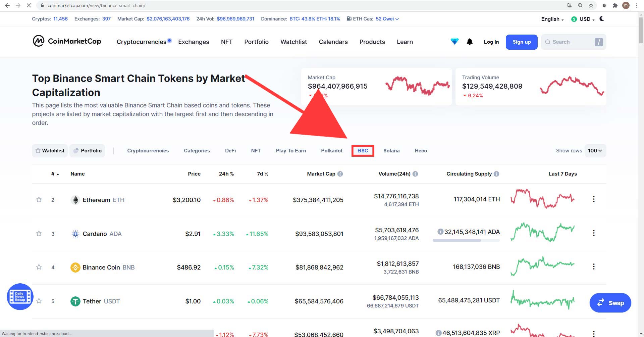Click the Tether coin icon
Image resolution: width=644 pixels, height=337 pixels.
(x=75, y=301)
